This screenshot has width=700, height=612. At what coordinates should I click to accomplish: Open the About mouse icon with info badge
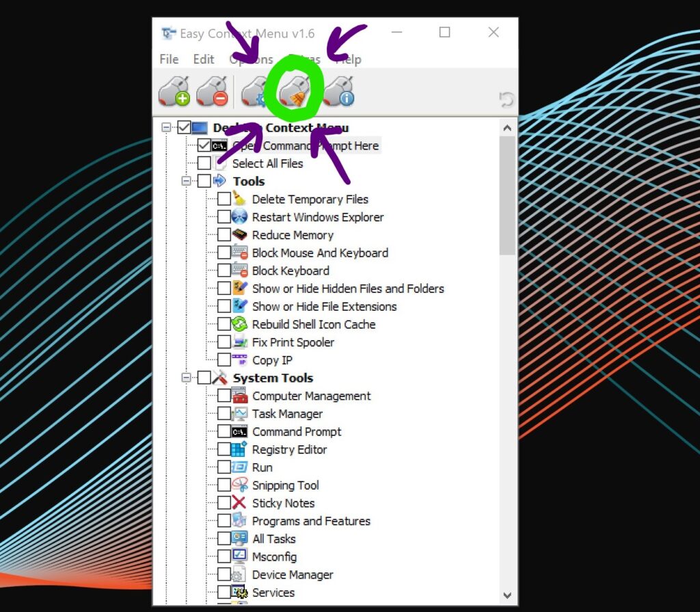click(339, 92)
